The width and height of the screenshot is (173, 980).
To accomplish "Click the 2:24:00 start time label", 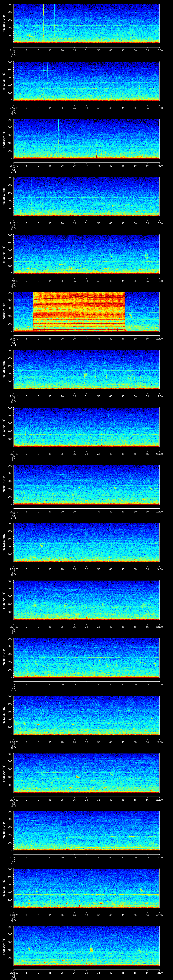I will pyautogui.click(x=14, y=627).
